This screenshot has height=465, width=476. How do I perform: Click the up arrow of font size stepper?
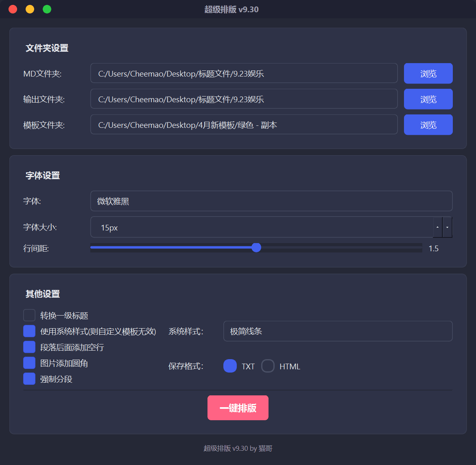pyautogui.click(x=437, y=227)
